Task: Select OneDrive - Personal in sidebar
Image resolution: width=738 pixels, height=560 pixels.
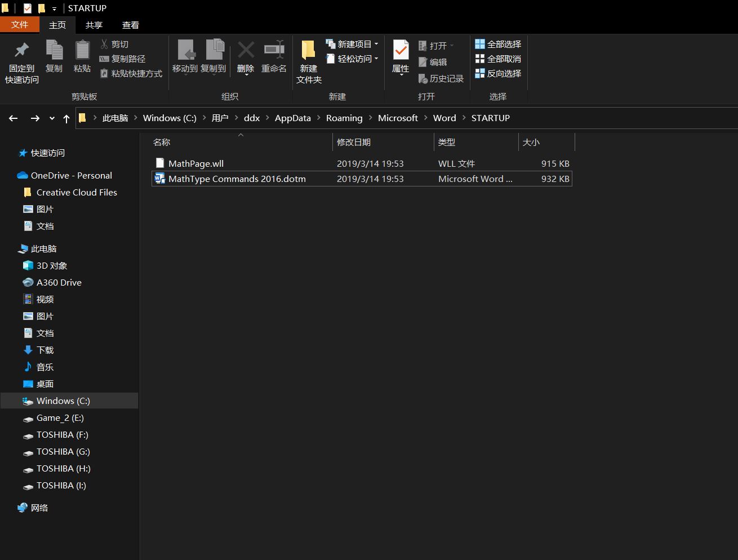Action: pos(71,176)
